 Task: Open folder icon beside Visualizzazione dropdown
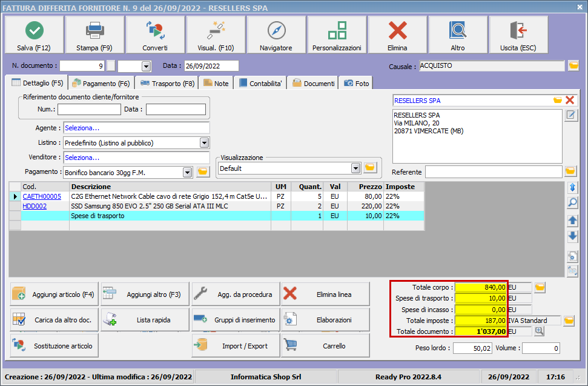[x=370, y=168]
